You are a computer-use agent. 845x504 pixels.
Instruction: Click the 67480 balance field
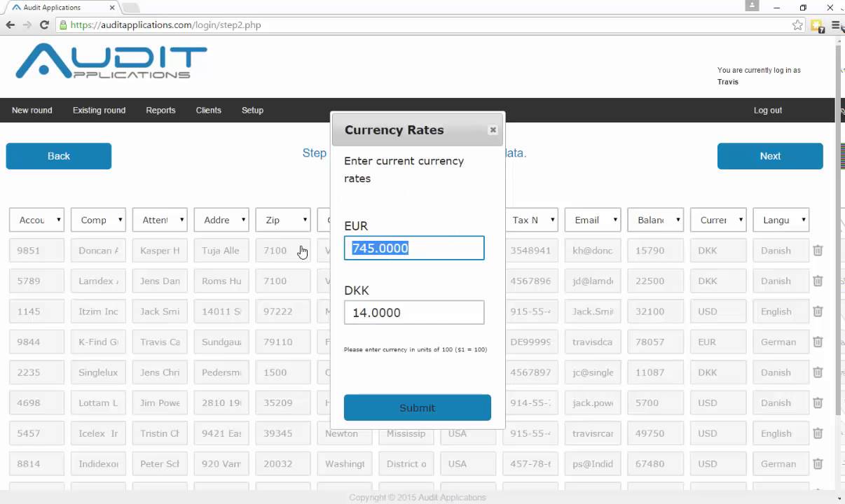point(656,463)
